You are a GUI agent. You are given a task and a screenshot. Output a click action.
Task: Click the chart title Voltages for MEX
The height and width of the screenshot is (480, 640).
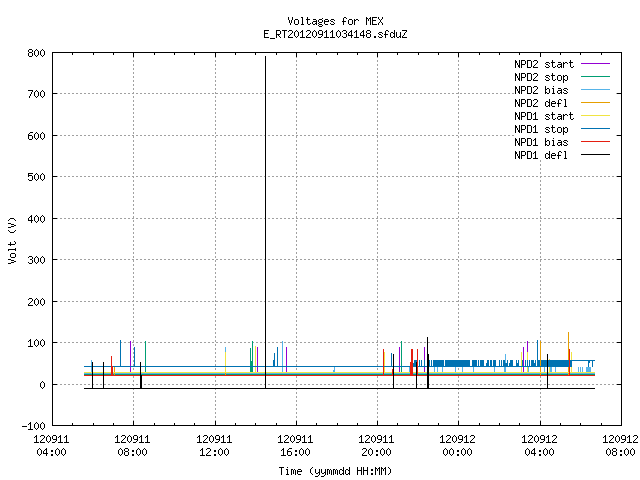coord(335,21)
